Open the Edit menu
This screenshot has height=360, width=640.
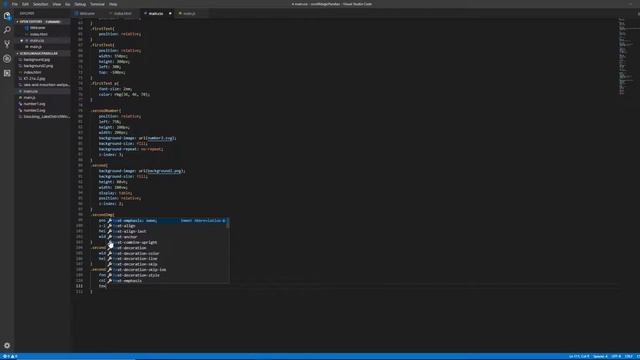(x=25, y=4)
